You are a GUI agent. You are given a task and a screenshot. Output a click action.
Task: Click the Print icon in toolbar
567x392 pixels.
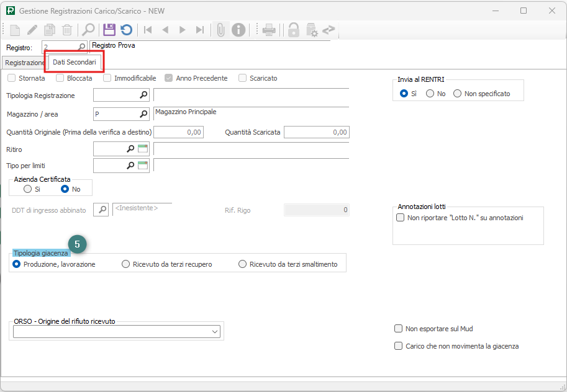click(x=268, y=30)
